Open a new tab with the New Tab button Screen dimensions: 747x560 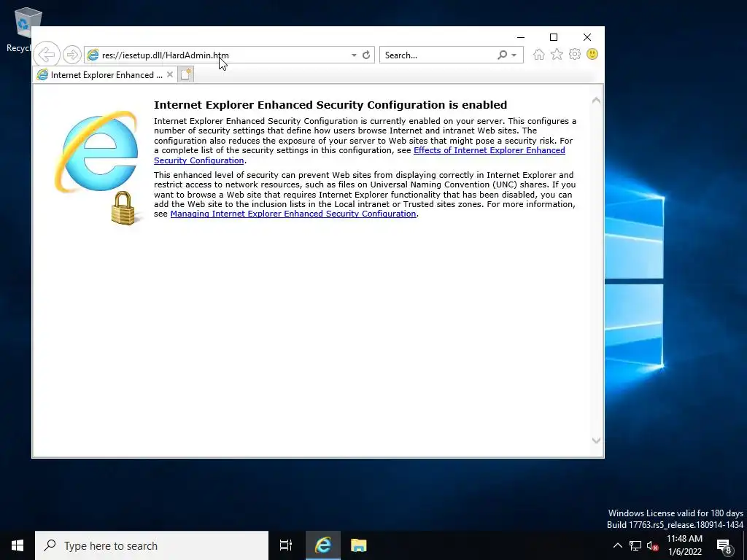click(x=186, y=75)
